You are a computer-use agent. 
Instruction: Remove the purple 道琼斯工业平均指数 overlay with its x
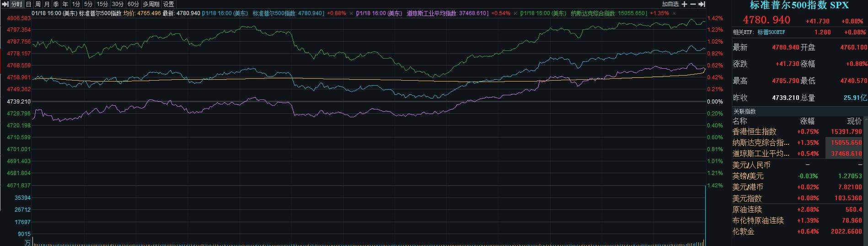click(516, 13)
